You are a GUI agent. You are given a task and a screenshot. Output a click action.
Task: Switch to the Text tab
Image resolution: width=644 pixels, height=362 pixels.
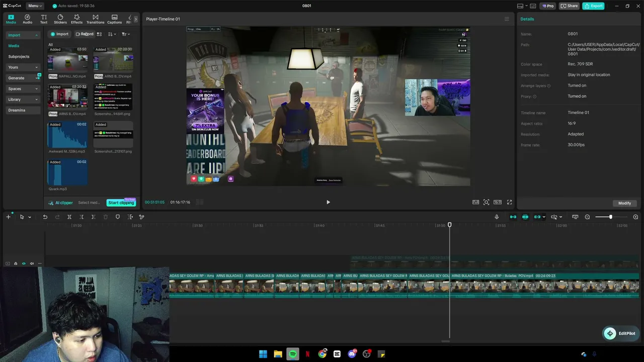pos(44,19)
